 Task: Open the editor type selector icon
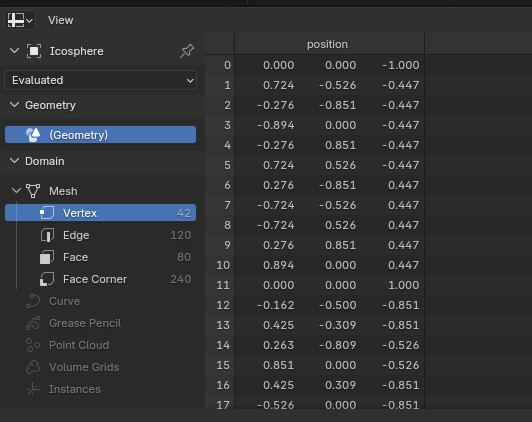pyautogui.click(x=20, y=20)
